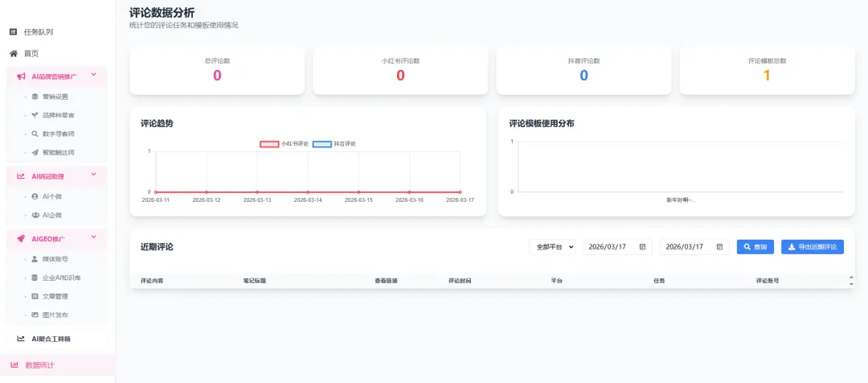Screen dimensions: 868x383
Task: Open calendar picker icon in first date field
Action: pyautogui.click(x=643, y=247)
